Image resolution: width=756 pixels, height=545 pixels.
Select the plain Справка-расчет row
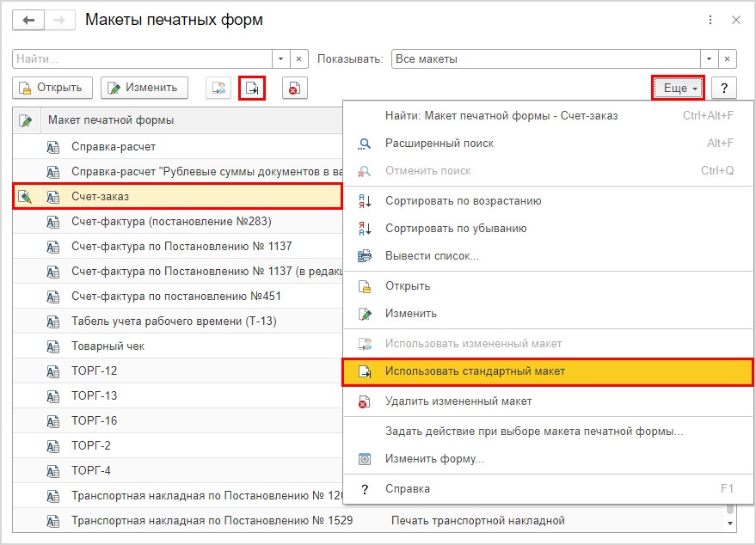177,146
